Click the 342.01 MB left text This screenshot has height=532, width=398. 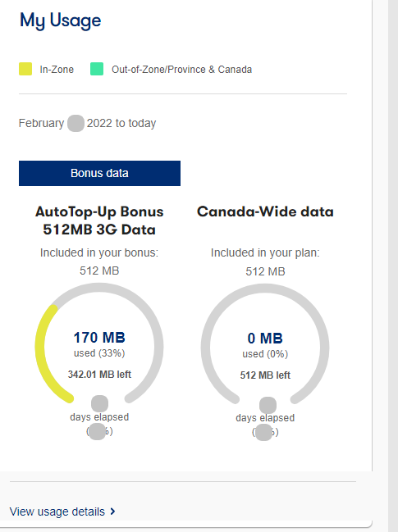pyautogui.click(x=99, y=375)
